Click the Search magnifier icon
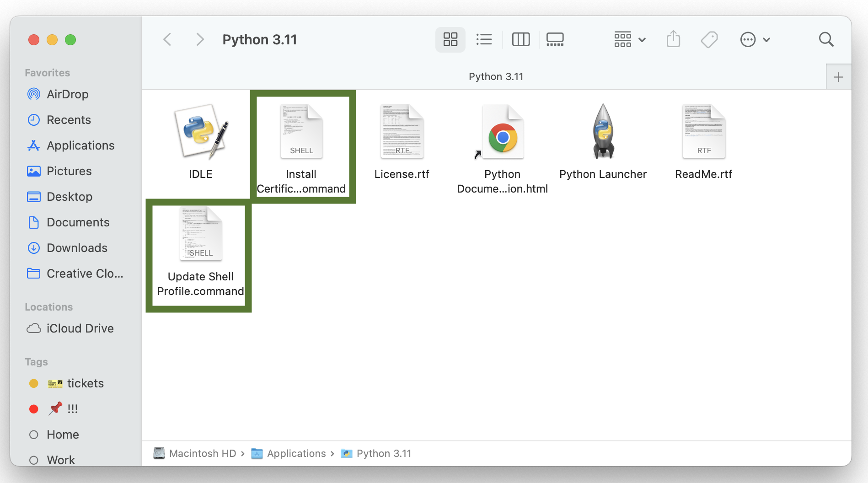The image size is (868, 483). click(x=826, y=40)
